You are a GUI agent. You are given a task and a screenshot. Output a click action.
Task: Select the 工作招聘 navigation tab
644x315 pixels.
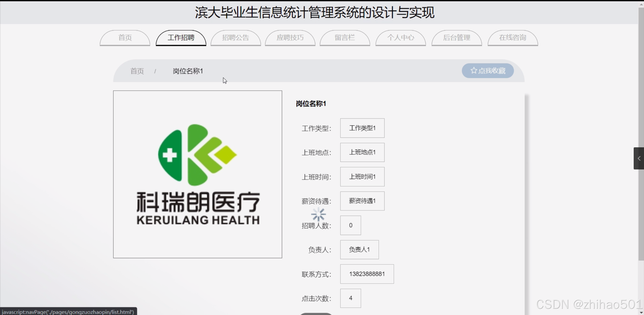coord(181,38)
